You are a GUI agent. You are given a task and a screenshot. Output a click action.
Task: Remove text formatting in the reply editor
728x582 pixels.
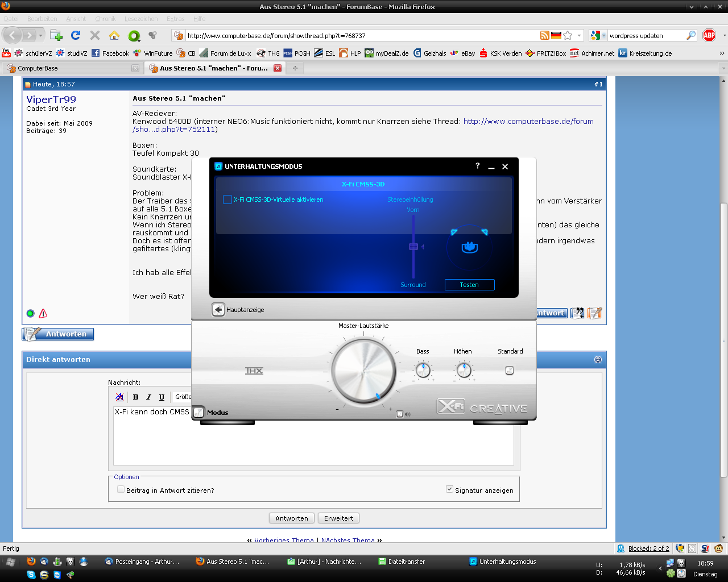click(119, 397)
